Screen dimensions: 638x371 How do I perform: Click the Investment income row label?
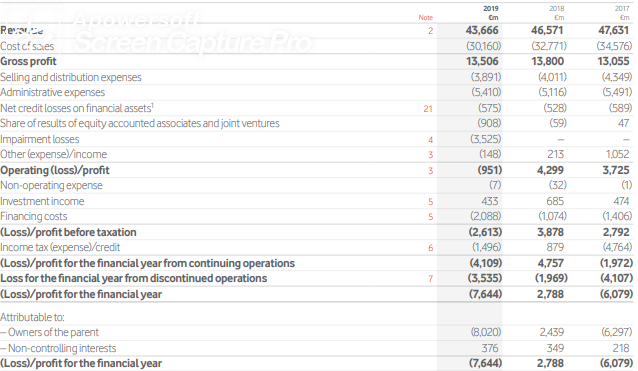coord(42,201)
